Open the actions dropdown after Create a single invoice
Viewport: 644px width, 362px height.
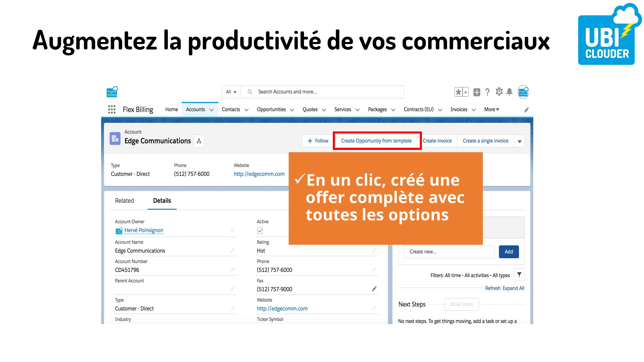(x=519, y=141)
